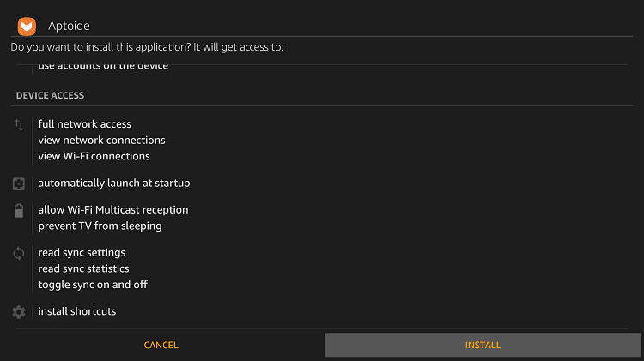Click the sync arrows permission icon
The width and height of the screenshot is (644, 361).
[19, 253]
